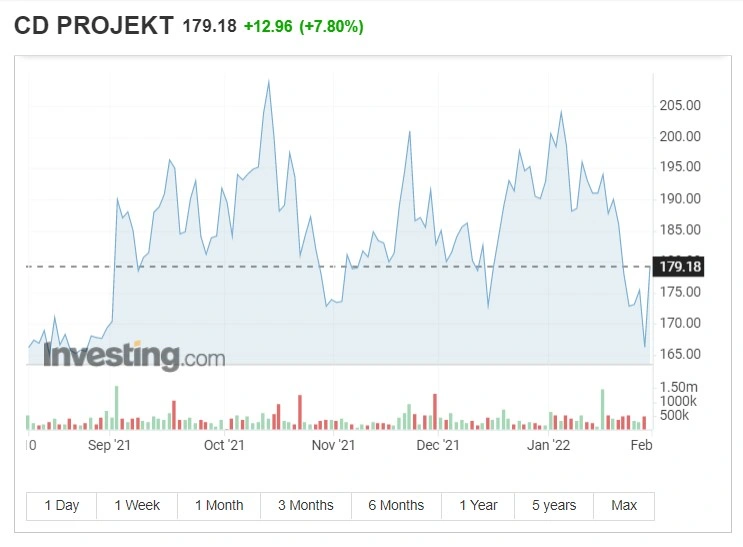
Task: Show the Max history range
Action: coord(624,506)
